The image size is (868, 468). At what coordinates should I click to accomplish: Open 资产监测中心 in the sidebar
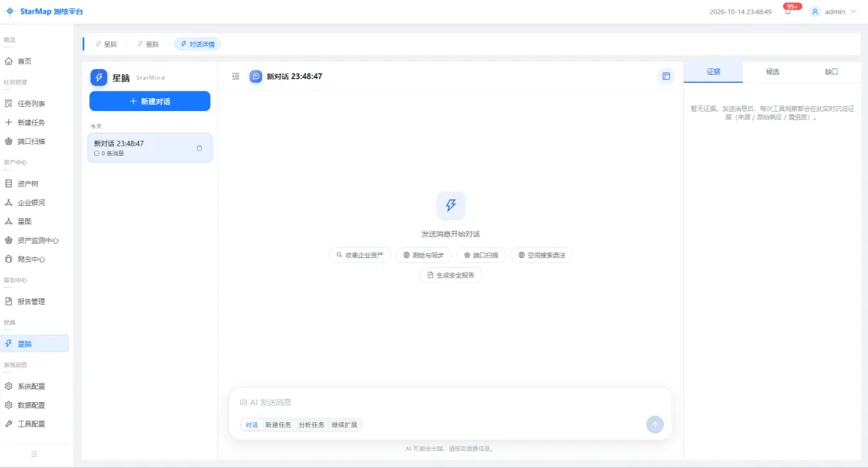point(35,240)
